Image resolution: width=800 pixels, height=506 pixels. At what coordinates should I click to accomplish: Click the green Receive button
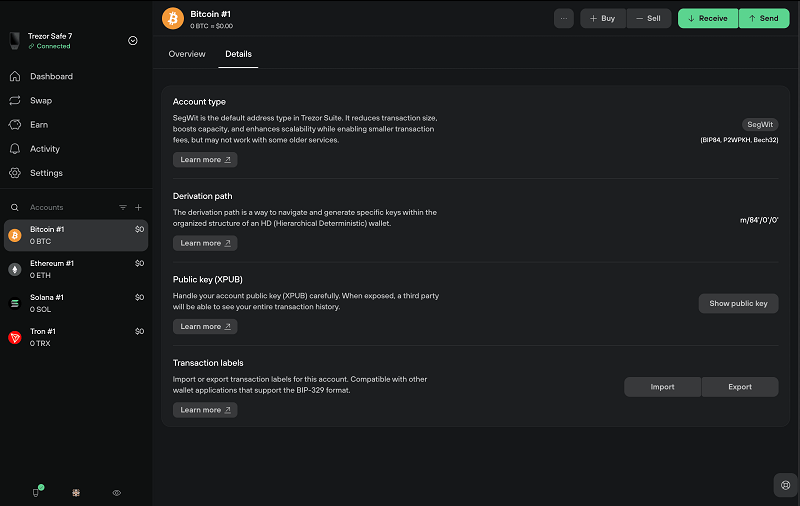[x=708, y=18]
